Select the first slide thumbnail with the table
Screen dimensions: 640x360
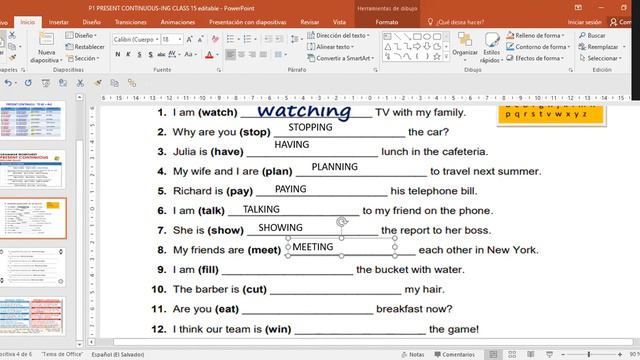click(33, 120)
